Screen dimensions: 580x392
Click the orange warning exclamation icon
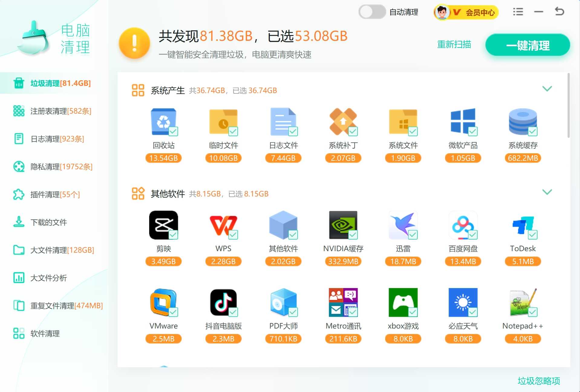pyautogui.click(x=134, y=43)
